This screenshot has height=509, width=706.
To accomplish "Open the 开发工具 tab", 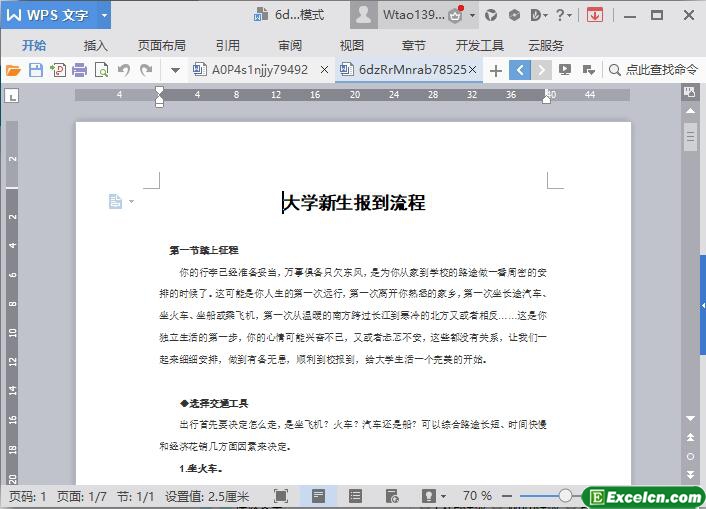I will pos(480,45).
